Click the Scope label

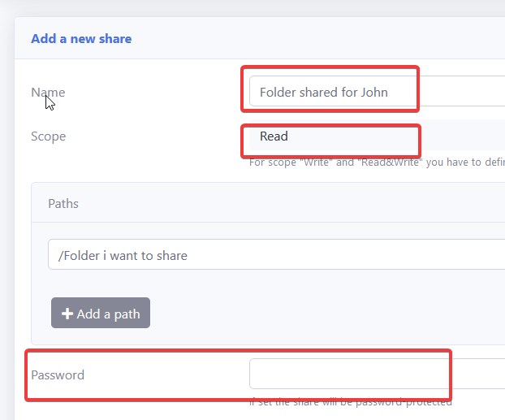click(48, 136)
